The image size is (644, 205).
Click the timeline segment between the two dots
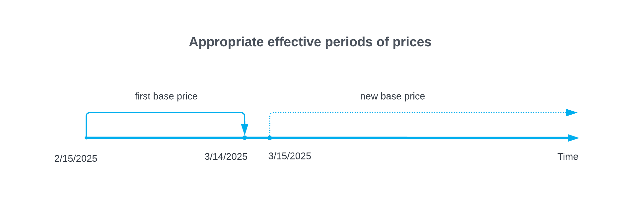point(257,138)
